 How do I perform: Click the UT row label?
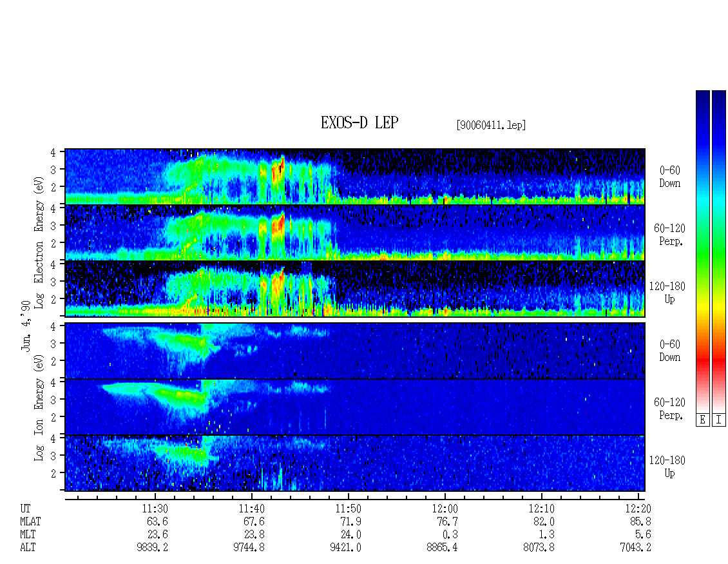(25, 509)
